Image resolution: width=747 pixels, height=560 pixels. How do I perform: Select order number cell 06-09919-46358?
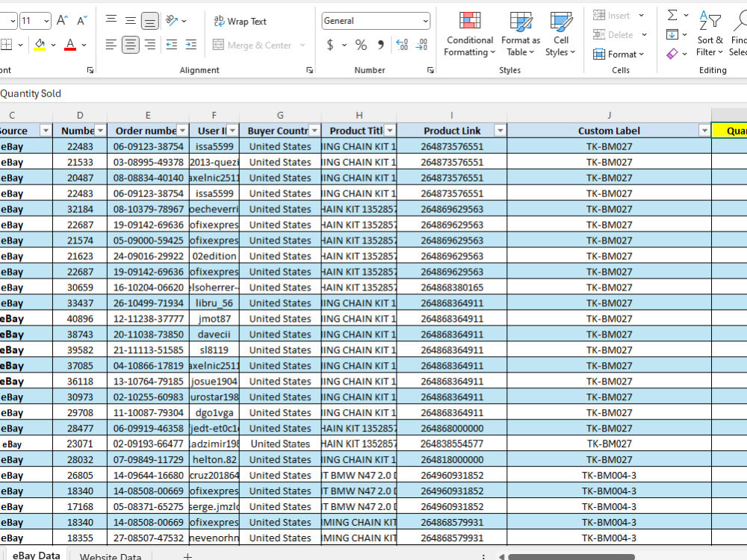(x=148, y=428)
